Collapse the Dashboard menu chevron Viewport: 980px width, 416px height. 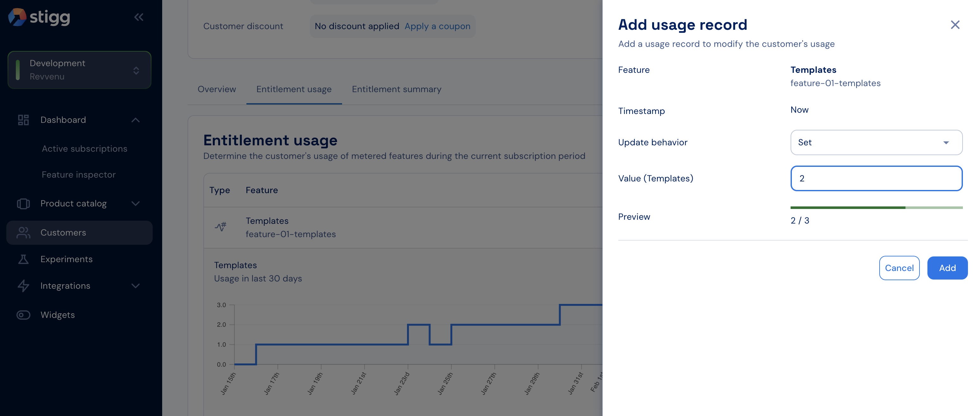point(136,120)
